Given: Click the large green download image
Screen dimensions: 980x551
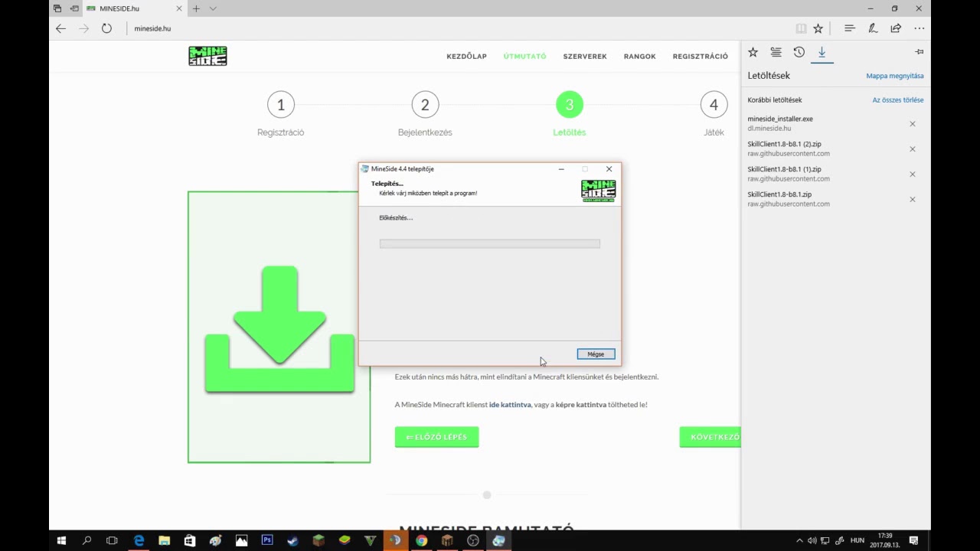Looking at the screenshot, I should [279, 327].
